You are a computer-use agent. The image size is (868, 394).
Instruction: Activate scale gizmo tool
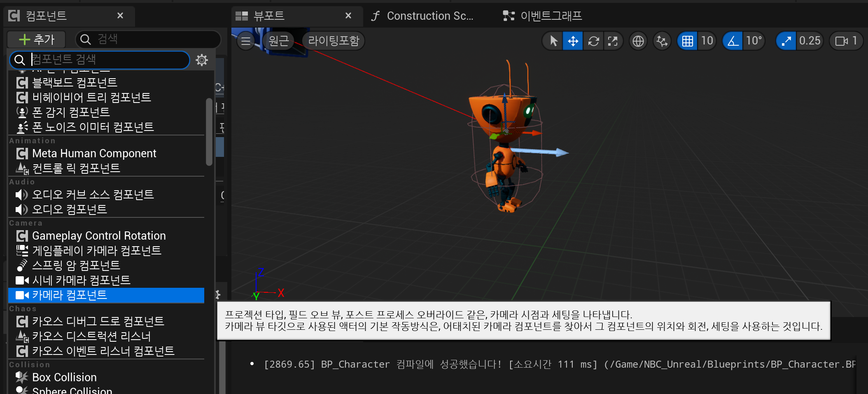click(613, 41)
